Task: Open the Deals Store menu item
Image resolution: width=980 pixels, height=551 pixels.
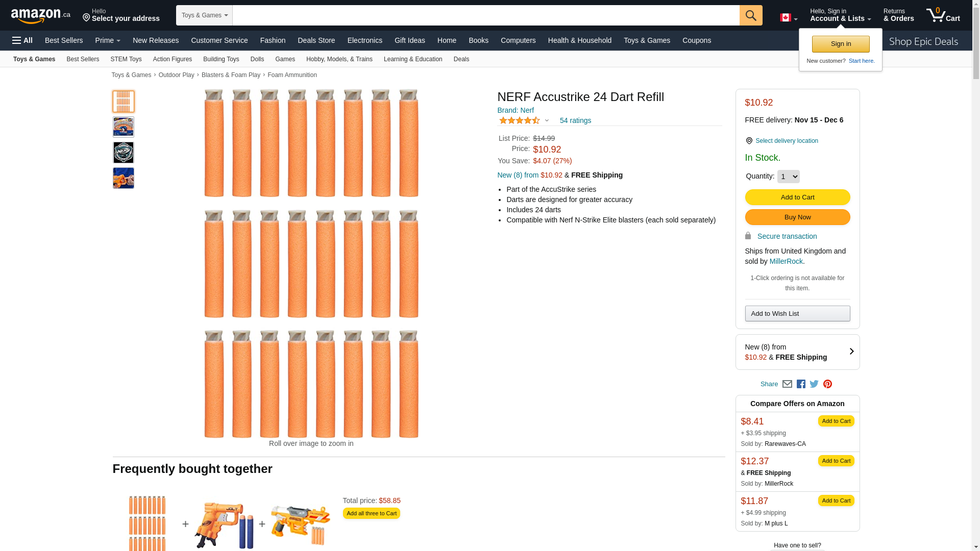Action: coord(316,40)
